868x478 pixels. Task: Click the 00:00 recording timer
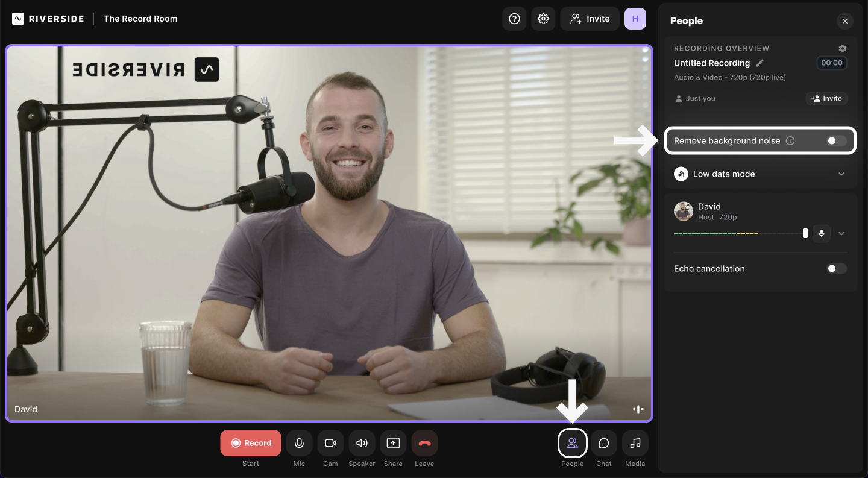pos(832,63)
